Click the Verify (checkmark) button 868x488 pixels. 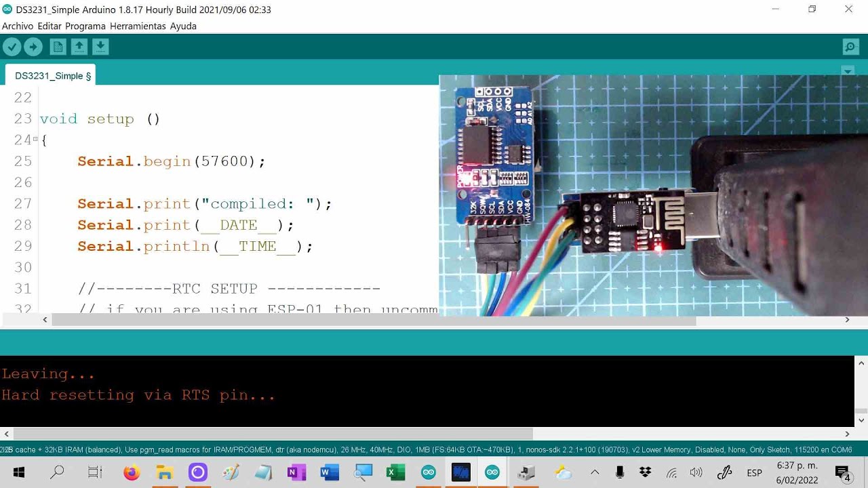12,47
